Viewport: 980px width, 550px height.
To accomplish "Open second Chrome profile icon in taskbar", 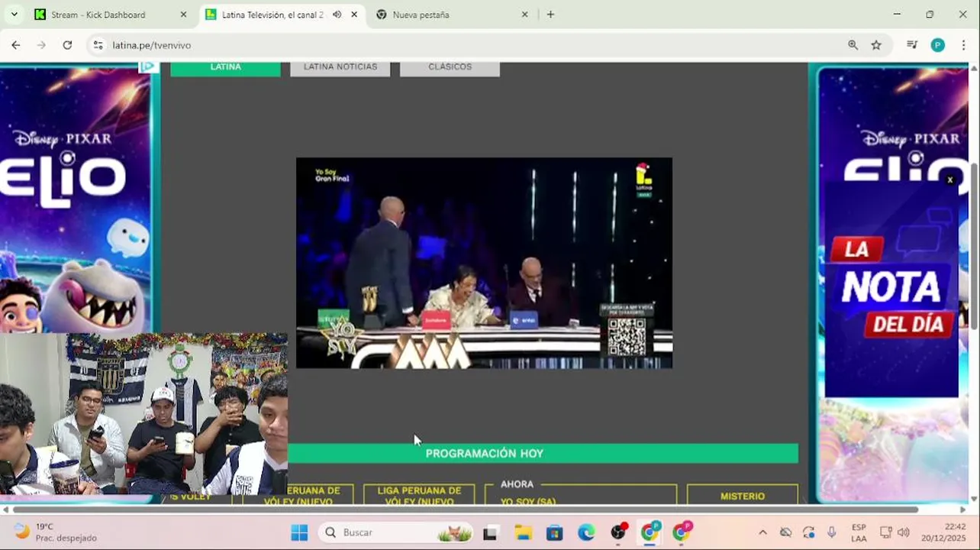I will tap(682, 532).
